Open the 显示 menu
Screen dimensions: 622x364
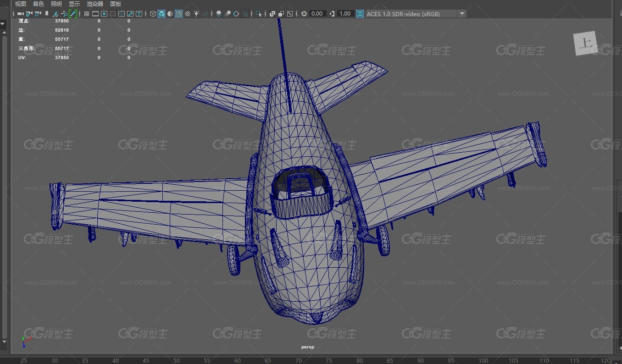pyautogui.click(x=74, y=4)
